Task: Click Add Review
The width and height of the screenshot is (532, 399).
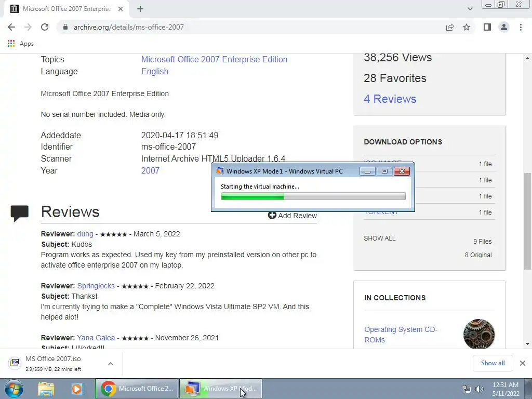Action: pos(292,216)
